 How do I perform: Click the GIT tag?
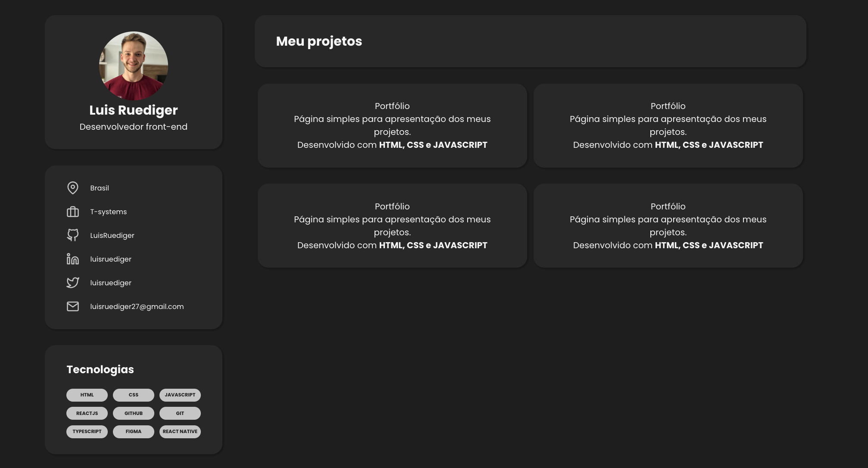point(180,413)
